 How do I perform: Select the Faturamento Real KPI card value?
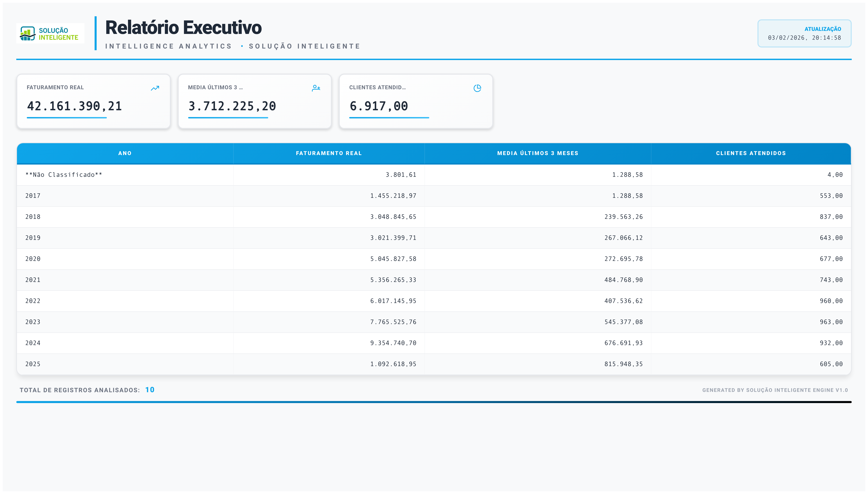(74, 106)
